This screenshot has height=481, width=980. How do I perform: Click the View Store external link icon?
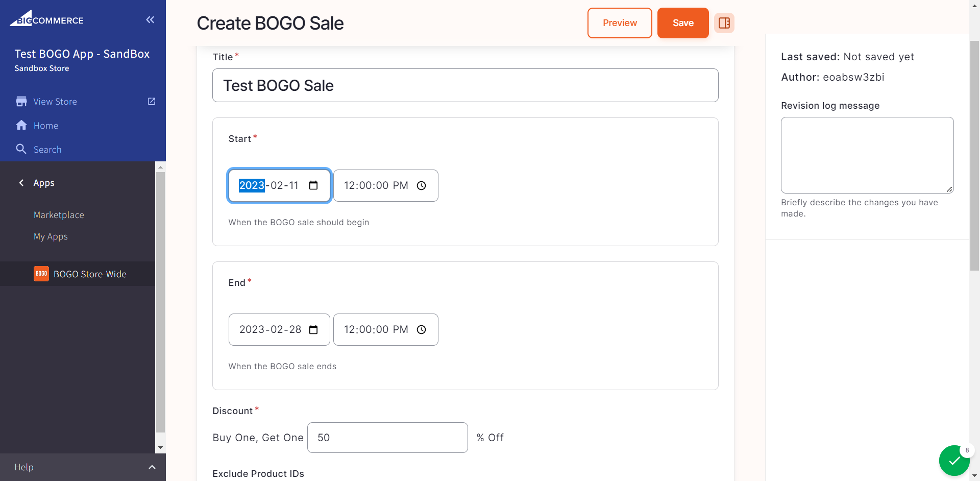[152, 101]
